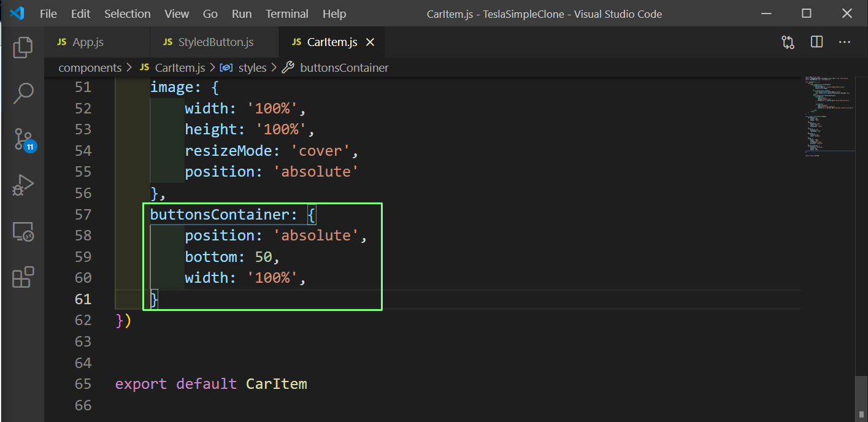
Task: Open the Help menu
Action: point(334,13)
